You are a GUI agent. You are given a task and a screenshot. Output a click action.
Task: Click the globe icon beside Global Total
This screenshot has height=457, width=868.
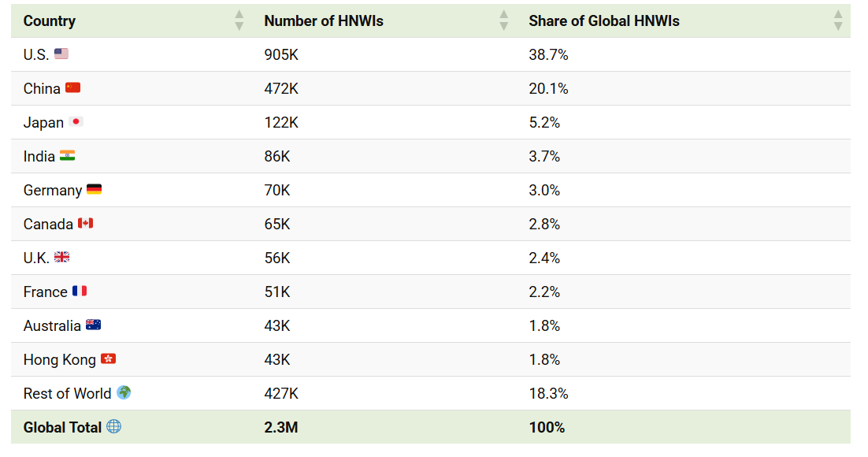[x=115, y=427]
